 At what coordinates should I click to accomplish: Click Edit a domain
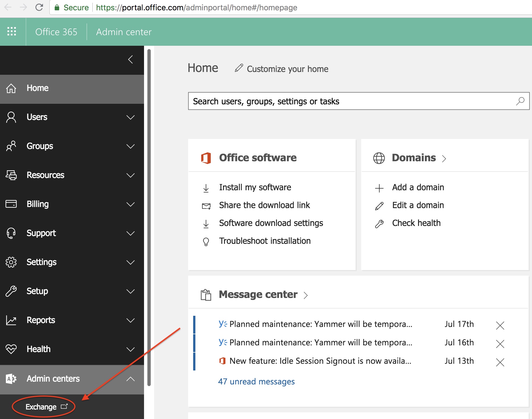tap(418, 205)
